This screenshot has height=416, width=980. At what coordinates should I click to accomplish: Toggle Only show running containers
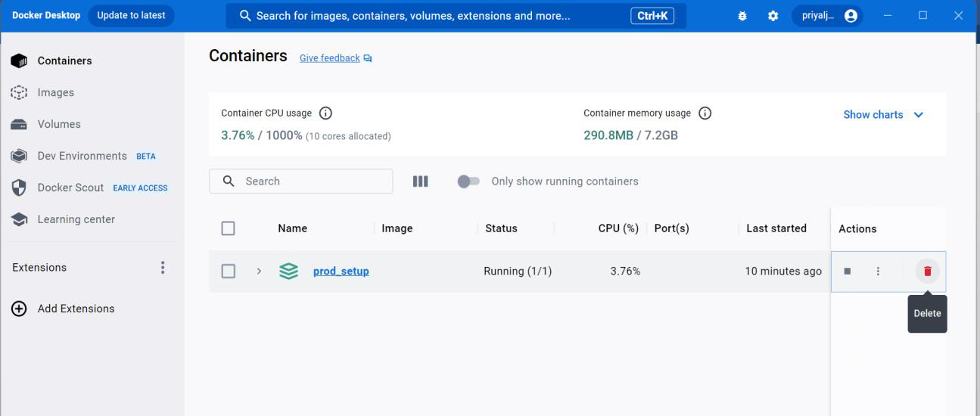[x=469, y=182]
